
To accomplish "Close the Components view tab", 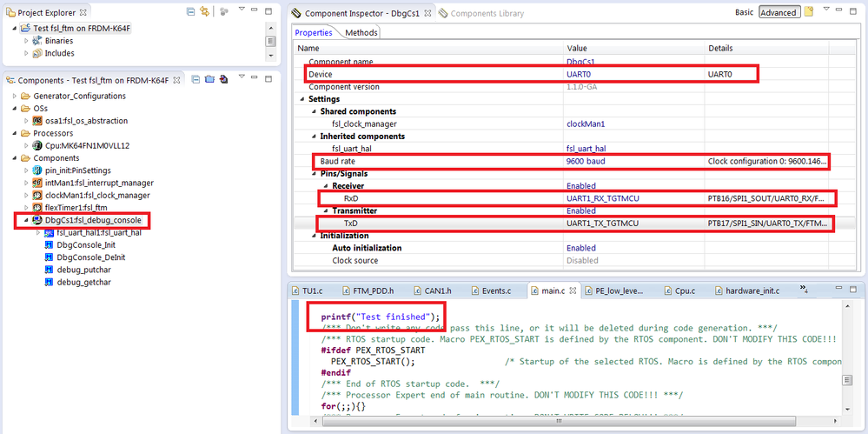I will (176, 80).
